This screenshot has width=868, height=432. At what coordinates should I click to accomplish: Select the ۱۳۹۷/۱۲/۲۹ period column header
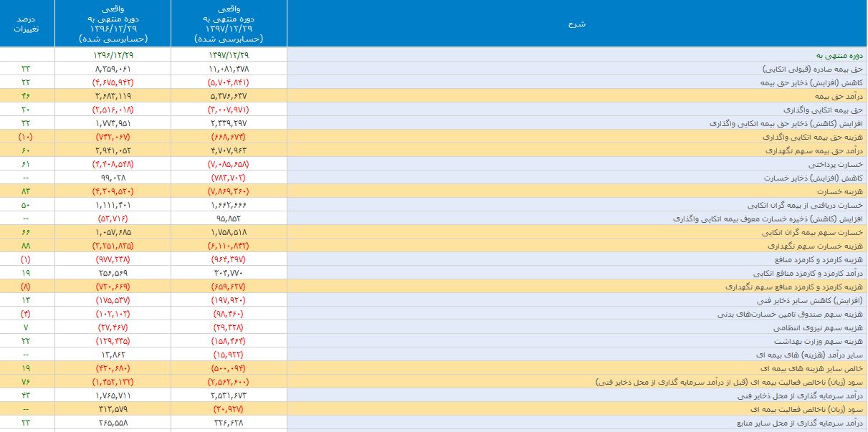pyautogui.click(x=229, y=24)
